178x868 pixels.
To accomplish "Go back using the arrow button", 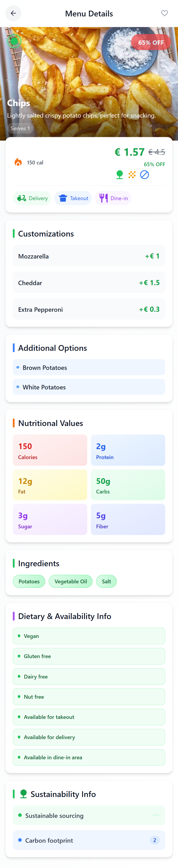I will pyautogui.click(x=13, y=14).
